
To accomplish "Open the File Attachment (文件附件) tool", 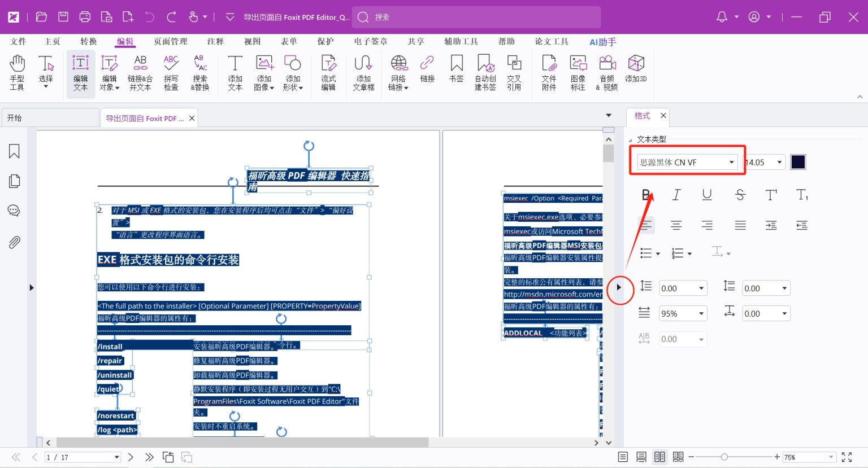I will (549, 72).
